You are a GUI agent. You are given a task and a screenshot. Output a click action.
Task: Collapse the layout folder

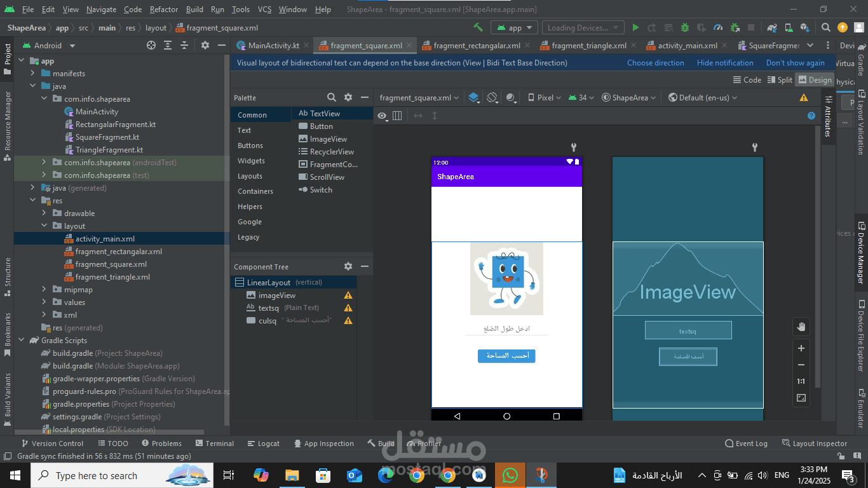click(x=44, y=226)
